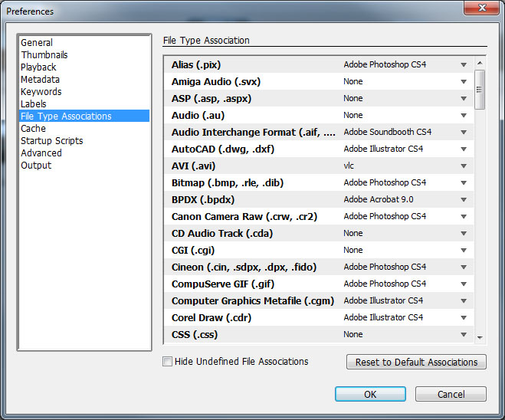Expand the CSS (.css) association dropdown
Screen dimensions: 505x420
463,335
